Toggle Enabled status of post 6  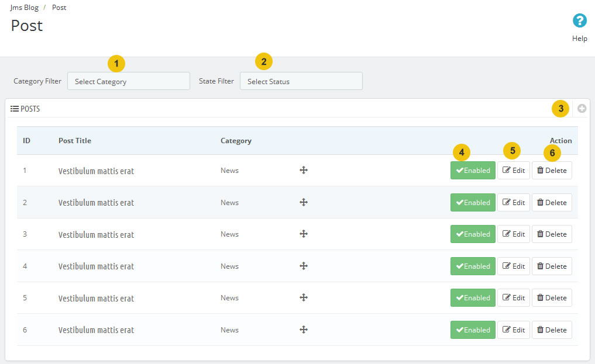473,330
